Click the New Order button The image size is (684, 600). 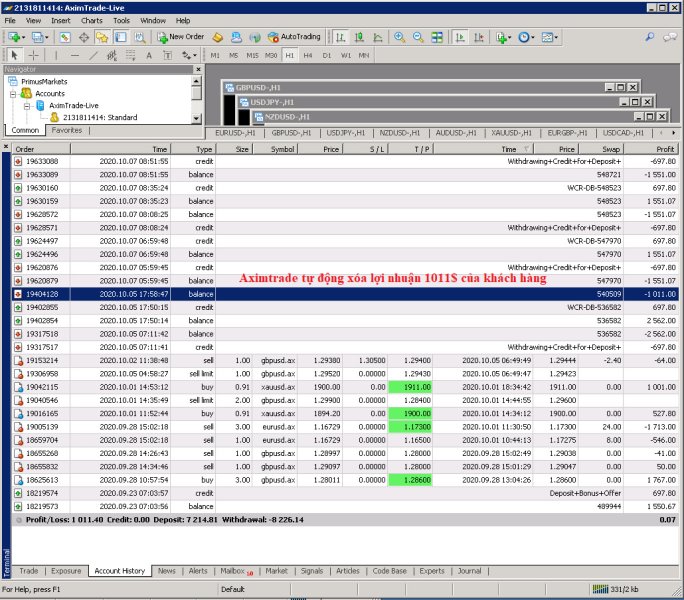[181, 37]
